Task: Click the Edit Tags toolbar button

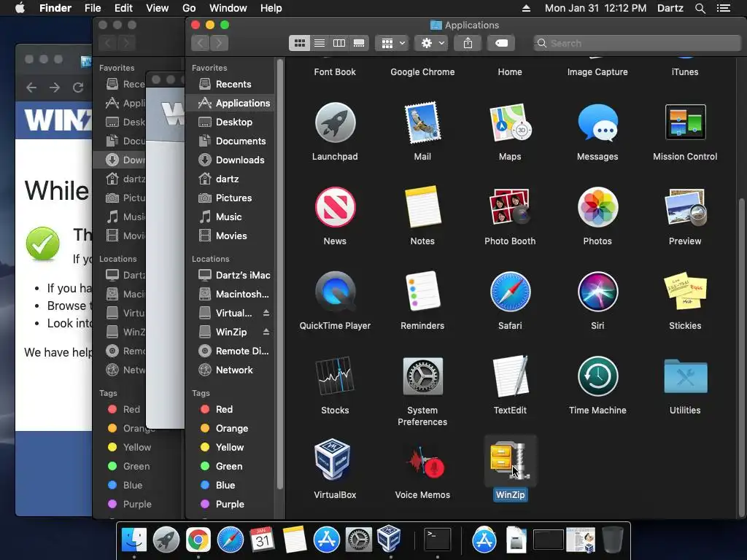Action: click(501, 43)
